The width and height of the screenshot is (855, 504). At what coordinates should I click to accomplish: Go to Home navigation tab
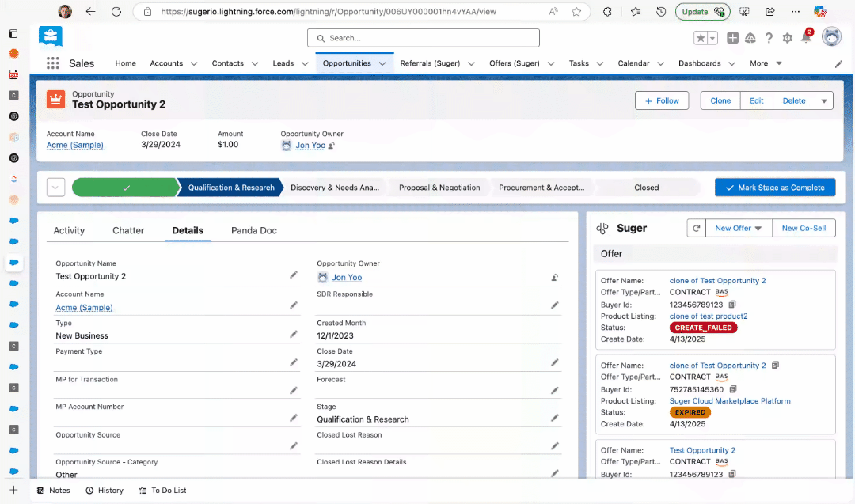pyautogui.click(x=125, y=63)
